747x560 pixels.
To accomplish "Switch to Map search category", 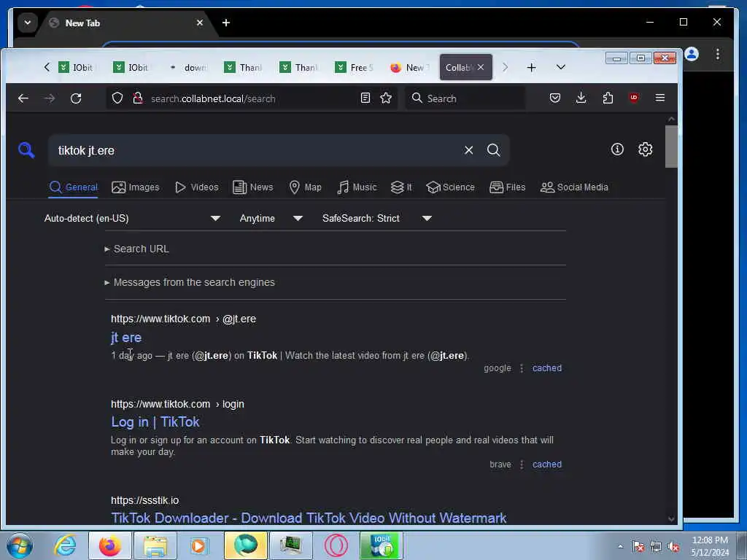I will 306,187.
